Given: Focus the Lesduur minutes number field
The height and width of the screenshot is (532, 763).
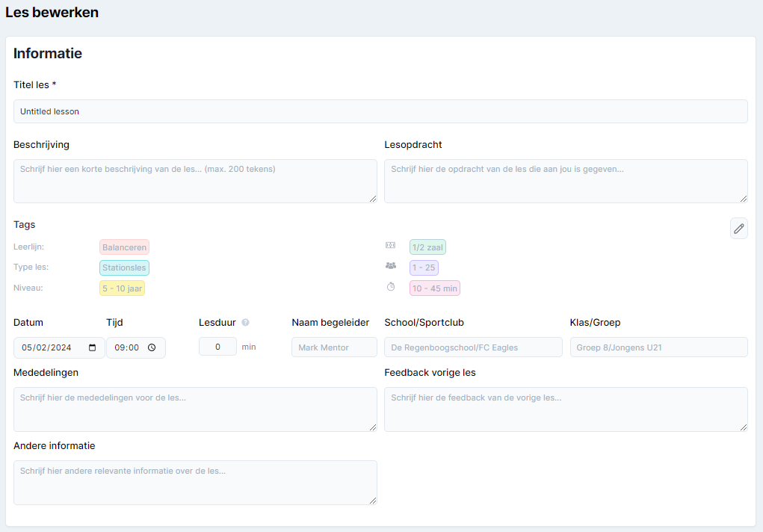Looking at the screenshot, I should [x=217, y=347].
